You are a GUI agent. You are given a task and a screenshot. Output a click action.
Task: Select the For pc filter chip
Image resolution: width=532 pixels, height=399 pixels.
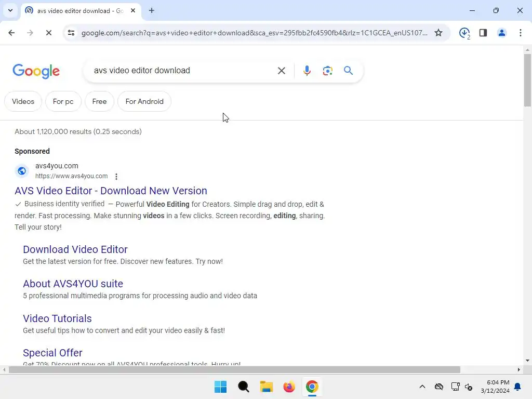(63, 101)
